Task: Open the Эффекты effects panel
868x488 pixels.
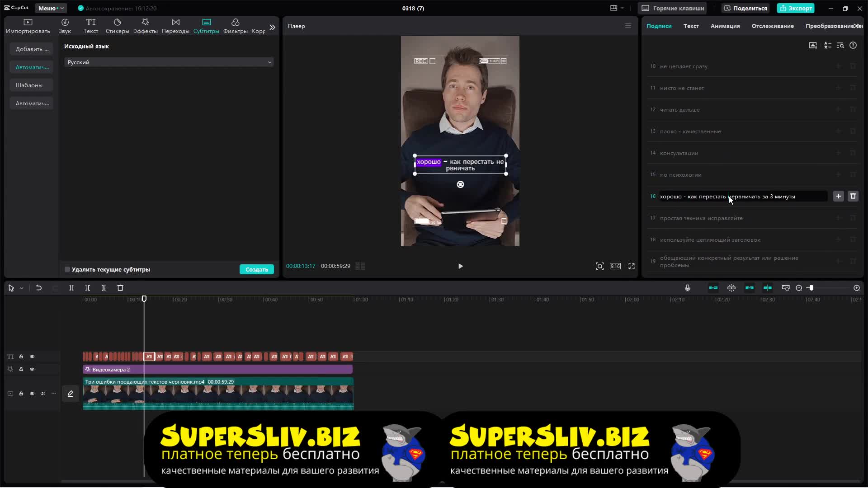Action: coord(146,26)
